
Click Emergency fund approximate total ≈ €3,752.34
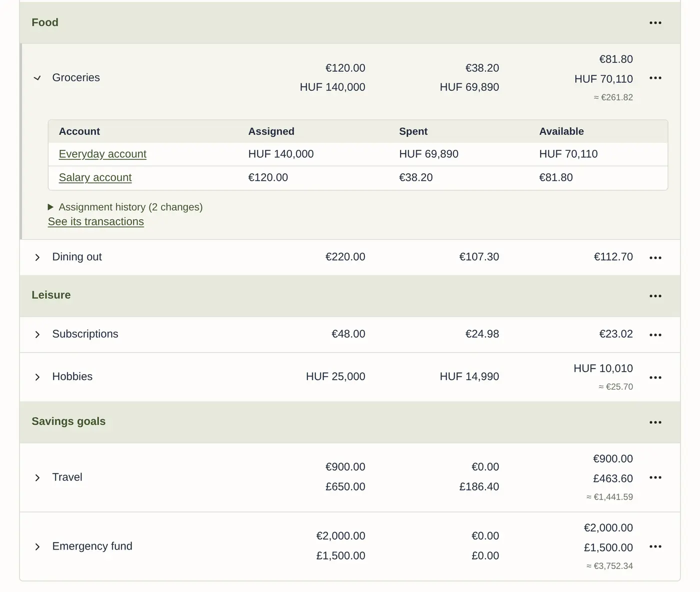pos(610,566)
